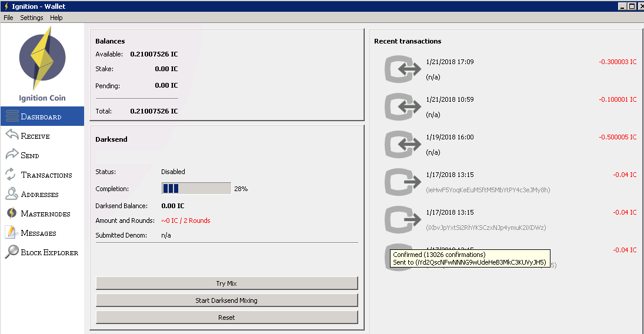The image size is (644, 334).
Task: Launch the Block Explorer page
Action: click(42, 252)
